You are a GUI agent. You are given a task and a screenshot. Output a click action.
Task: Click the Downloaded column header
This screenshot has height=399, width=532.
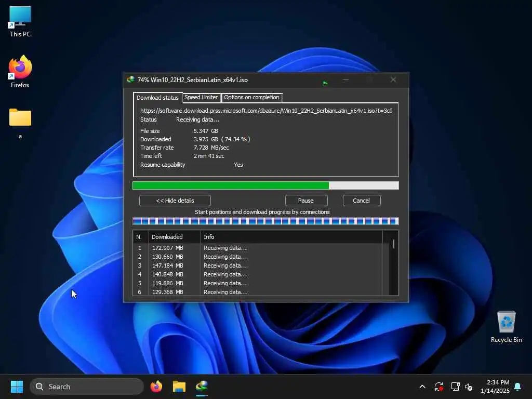pyautogui.click(x=175, y=237)
